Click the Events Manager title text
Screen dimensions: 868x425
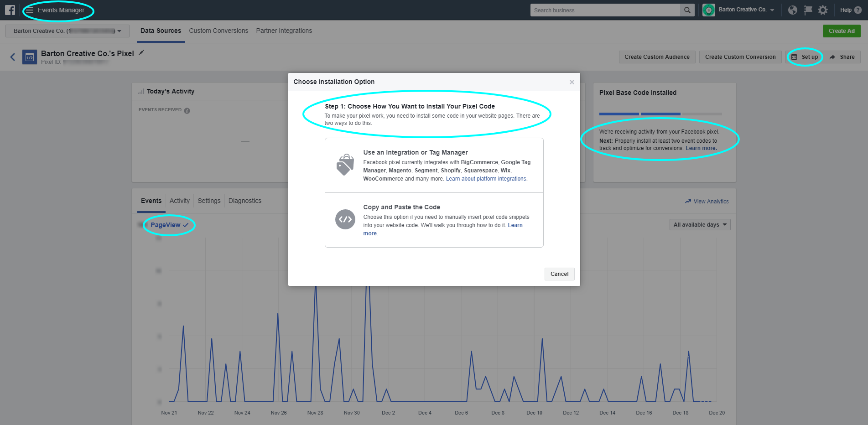click(61, 10)
